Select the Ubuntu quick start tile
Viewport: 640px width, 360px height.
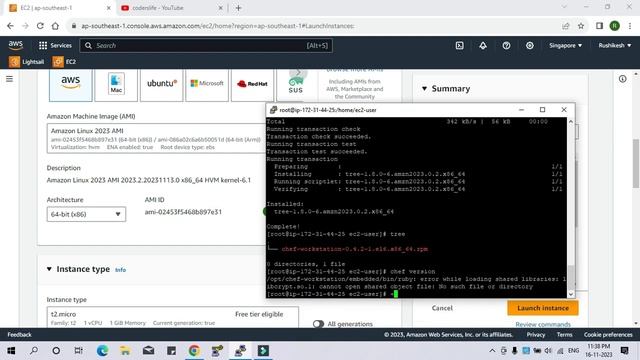click(162, 85)
